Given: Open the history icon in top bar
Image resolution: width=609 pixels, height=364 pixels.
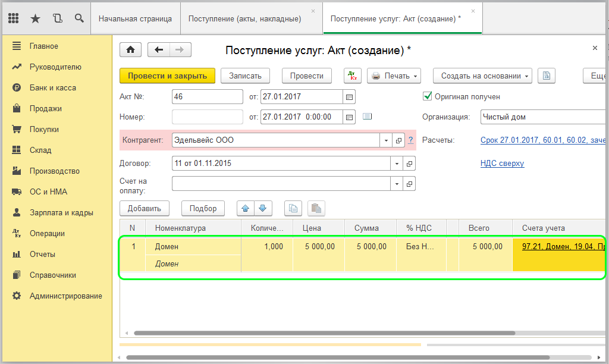Looking at the screenshot, I should [x=57, y=18].
